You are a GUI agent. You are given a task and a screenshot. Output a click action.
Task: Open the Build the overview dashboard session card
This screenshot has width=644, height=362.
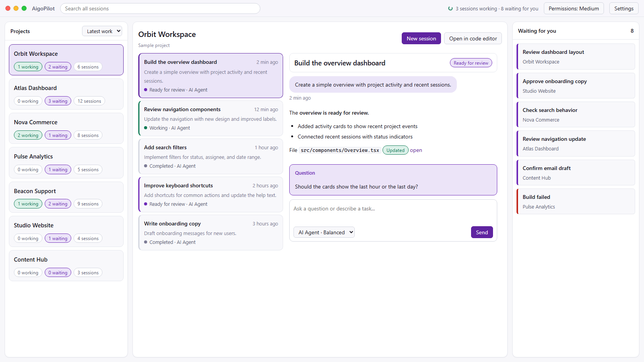tap(211, 75)
